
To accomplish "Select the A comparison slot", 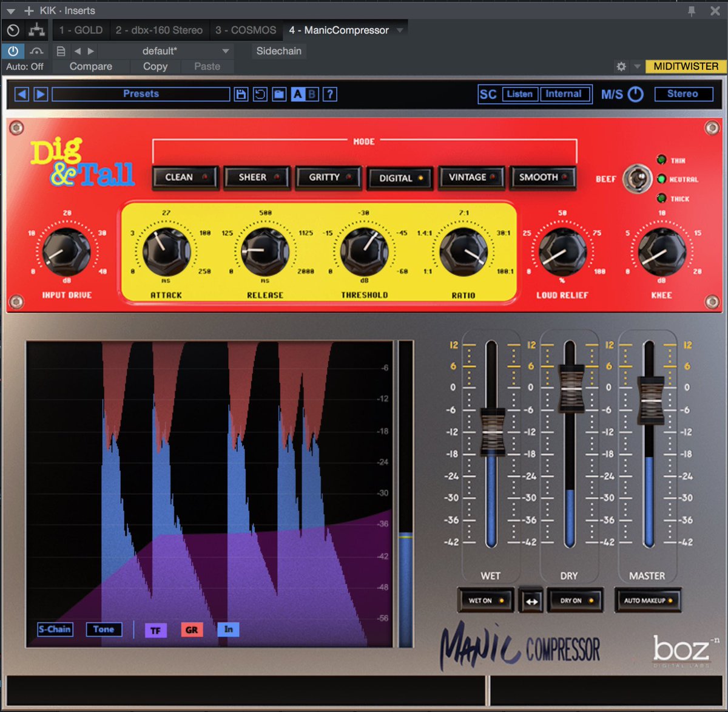I will click(x=297, y=94).
